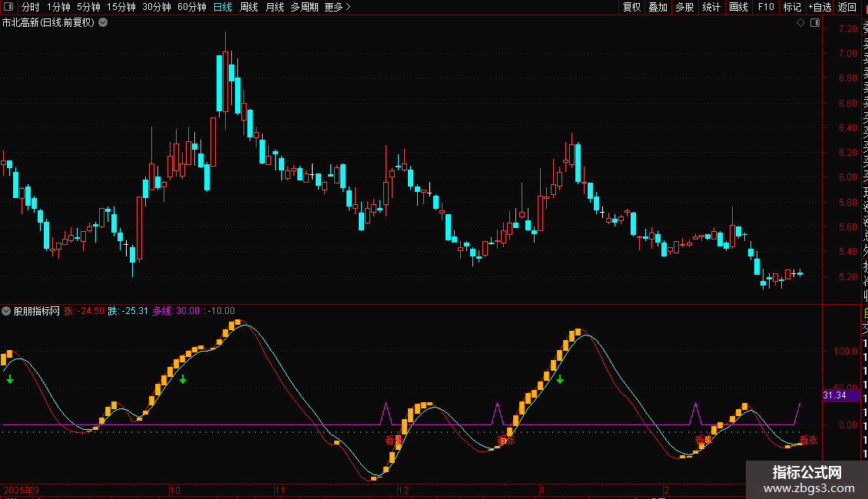Open dropdown next to 市北高新 title
The image size is (868, 499).
pyautogui.click(x=103, y=23)
